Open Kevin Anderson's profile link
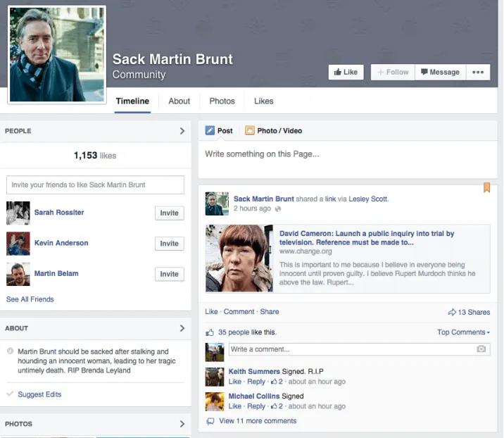The width and height of the screenshot is (504, 438). (61, 243)
